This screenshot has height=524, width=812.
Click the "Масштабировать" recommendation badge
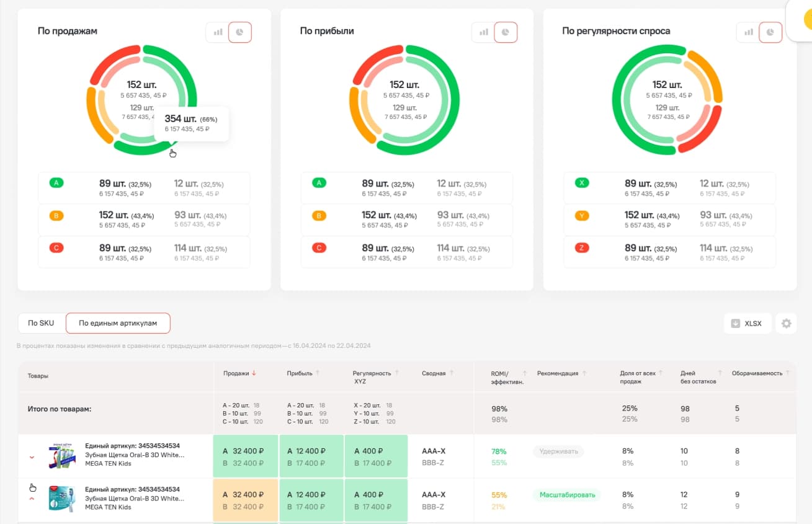tap(567, 495)
